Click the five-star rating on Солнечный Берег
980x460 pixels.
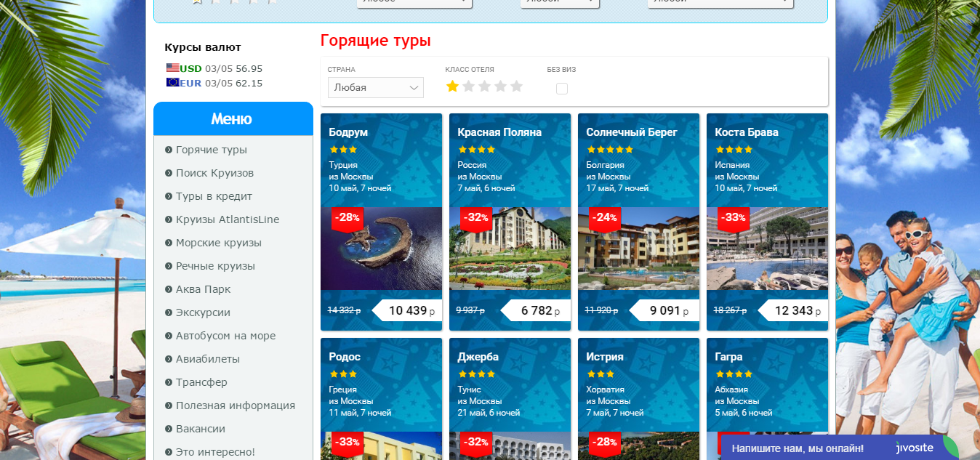(x=610, y=150)
